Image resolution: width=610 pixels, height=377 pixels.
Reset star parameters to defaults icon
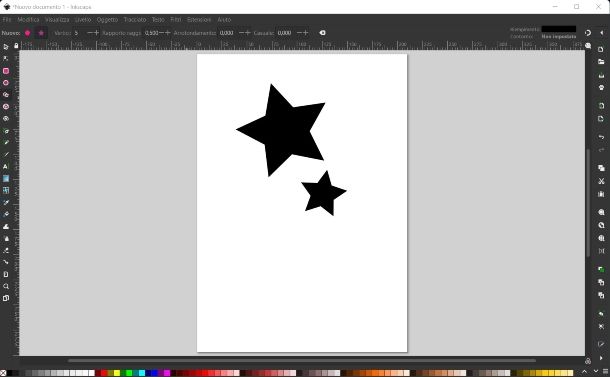coord(323,33)
